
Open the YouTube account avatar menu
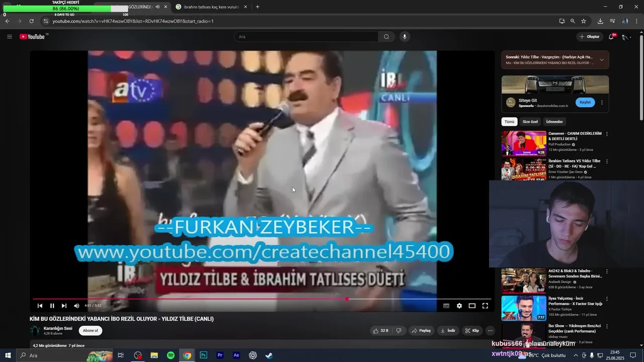click(626, 37)
